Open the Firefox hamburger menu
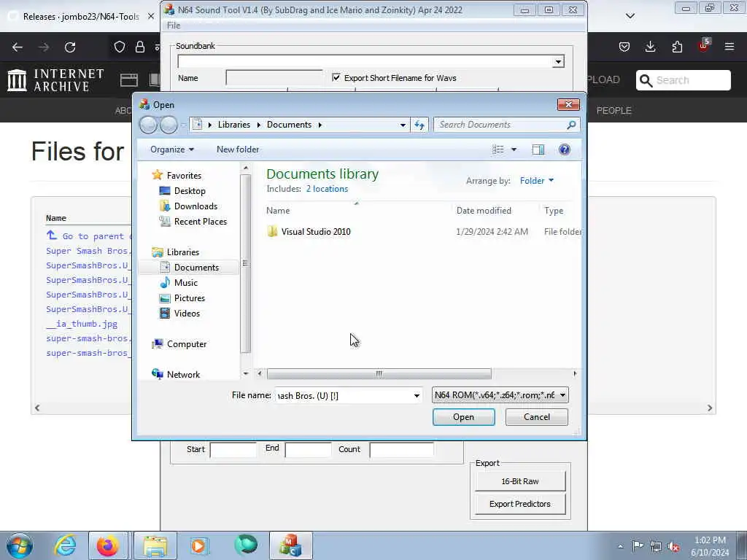747x560 pixels. click(729, 47)
